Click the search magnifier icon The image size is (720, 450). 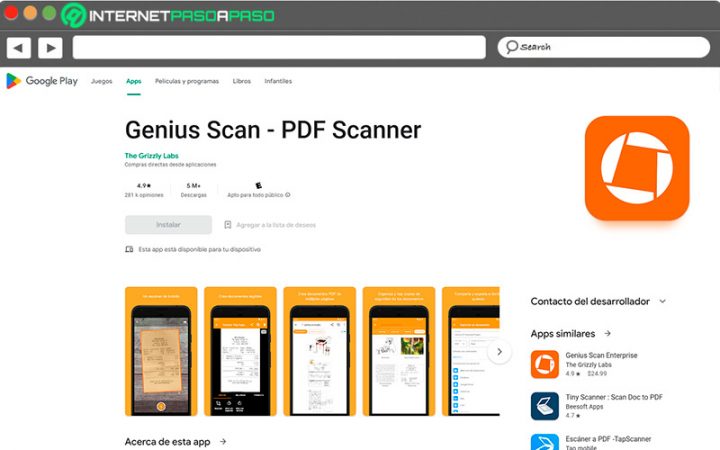pyautogui.click(x=512, y=47)
